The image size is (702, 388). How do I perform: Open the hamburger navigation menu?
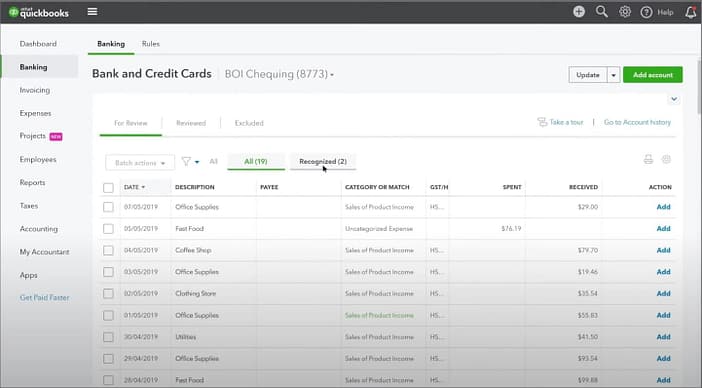pyautogui.click(x=92, y=12)
